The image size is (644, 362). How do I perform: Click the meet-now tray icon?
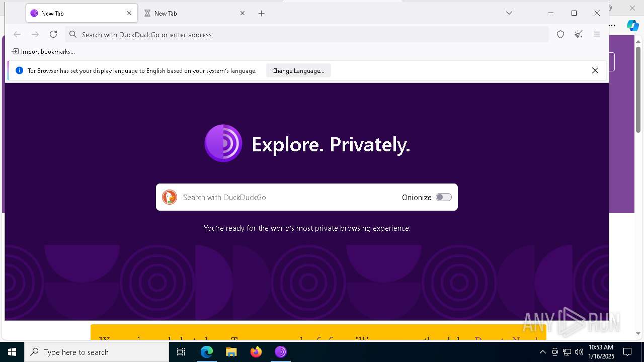coord(555,352)
